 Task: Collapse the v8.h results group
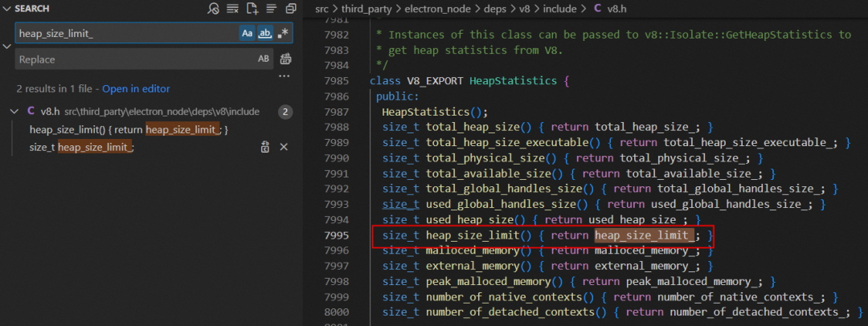[14, 112]
